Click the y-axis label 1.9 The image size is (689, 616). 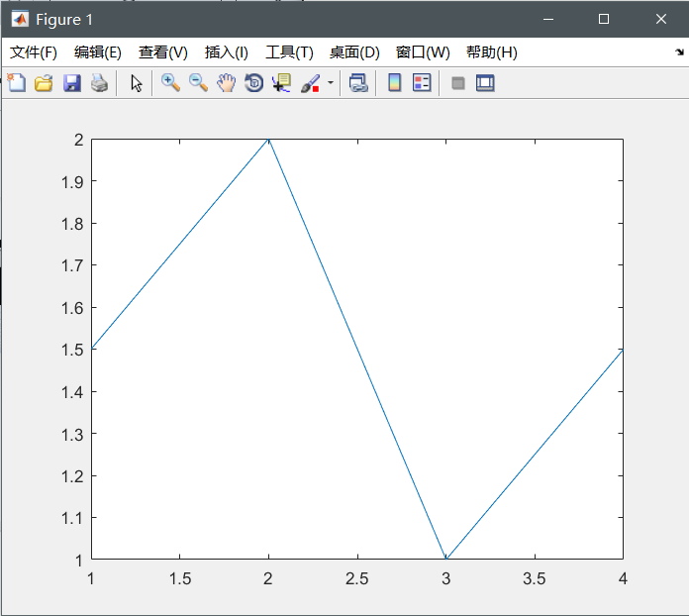tap(72, 181)
